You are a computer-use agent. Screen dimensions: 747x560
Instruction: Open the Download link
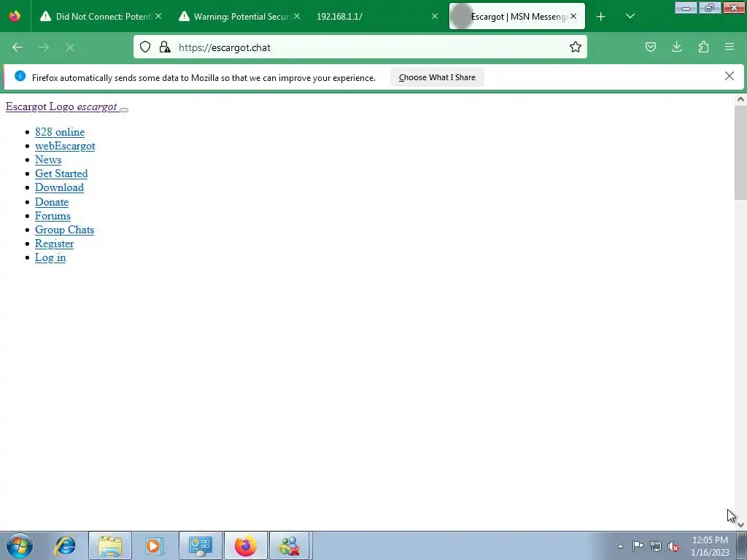click(x=59, y=187)
